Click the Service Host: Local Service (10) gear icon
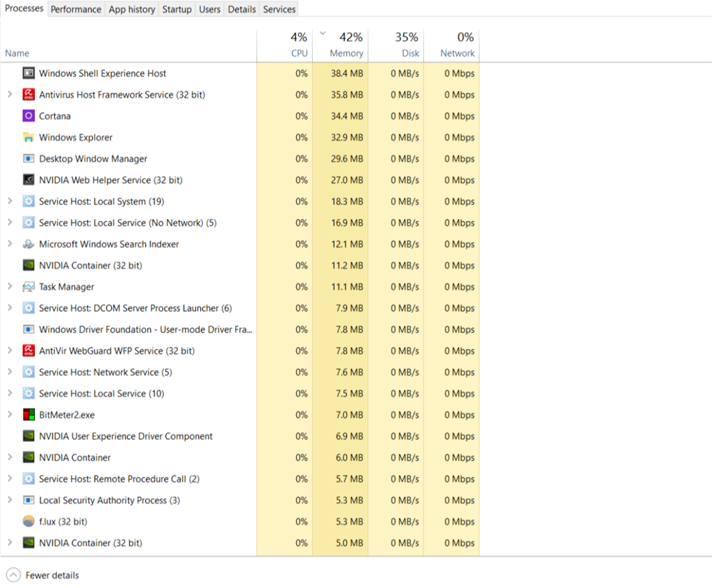This screenshot has width=712, height=588. tap(29, 393)
